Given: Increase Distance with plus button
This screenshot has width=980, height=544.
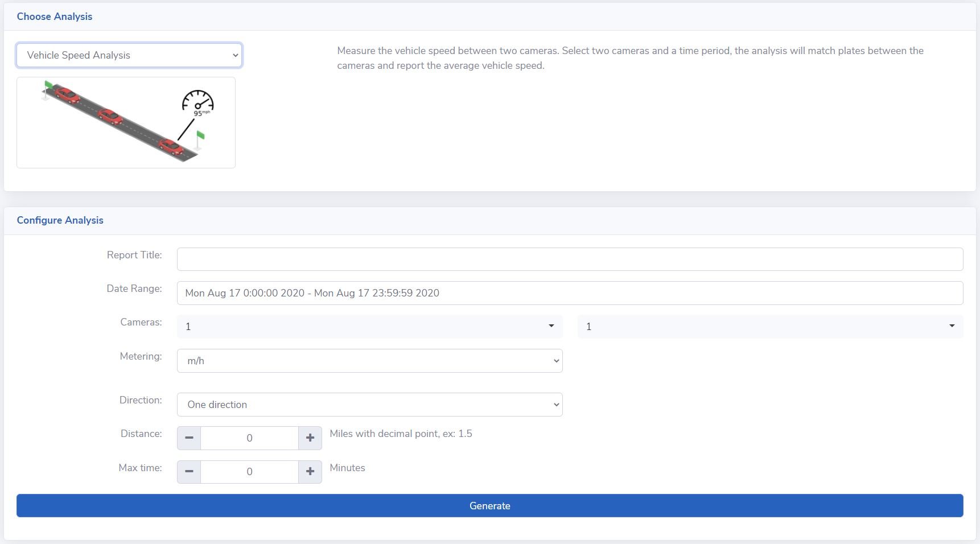Looking at the screenshot, I should tap(310, 438).
